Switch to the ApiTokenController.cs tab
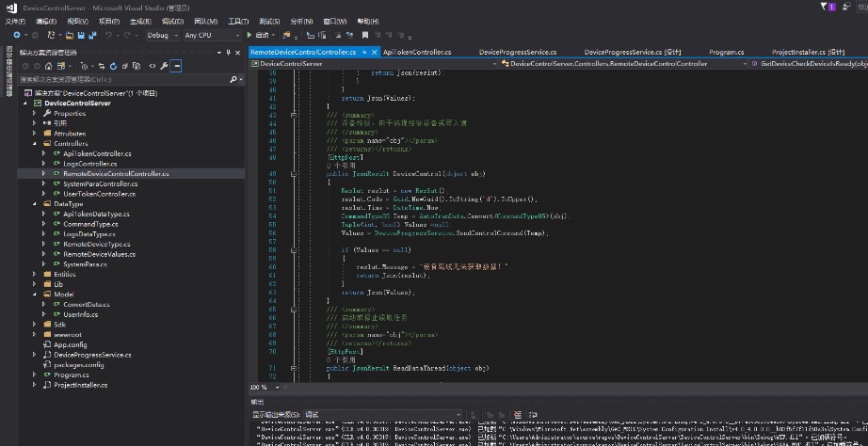 click(417, 52)
